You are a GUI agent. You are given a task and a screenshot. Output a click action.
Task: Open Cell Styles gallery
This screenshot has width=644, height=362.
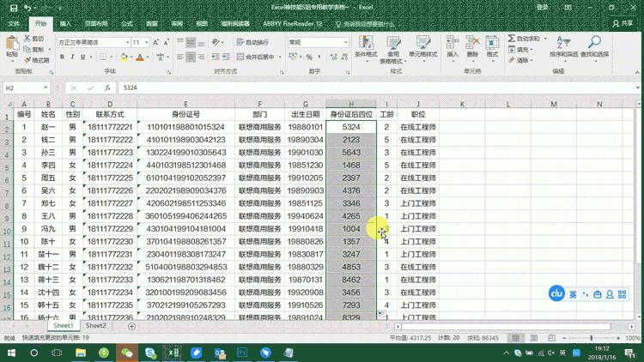pos(423,49)
